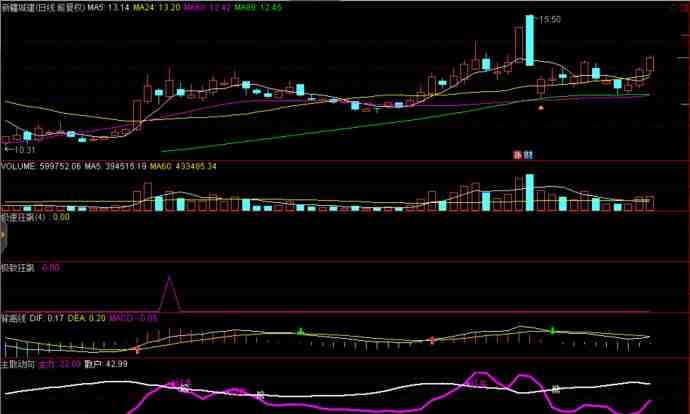Click the volume MA60 433485.34 value

183,166
